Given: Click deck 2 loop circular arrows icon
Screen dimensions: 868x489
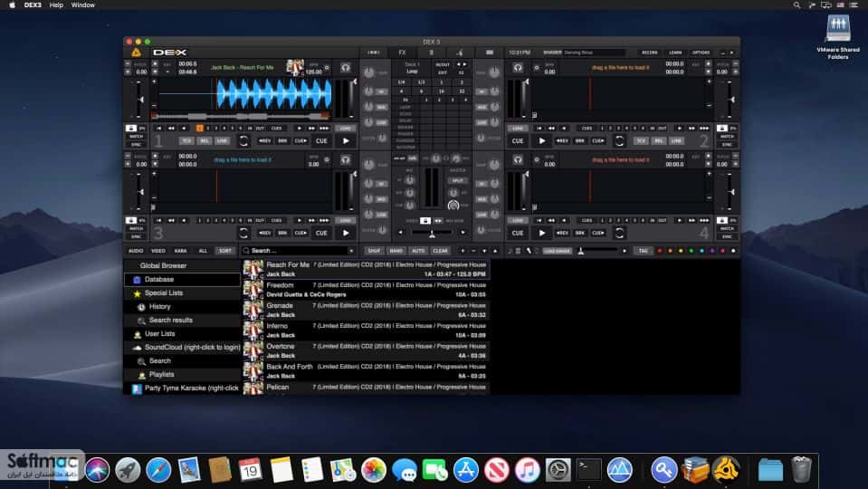Looking at the screenshot, I should (619, 140).
